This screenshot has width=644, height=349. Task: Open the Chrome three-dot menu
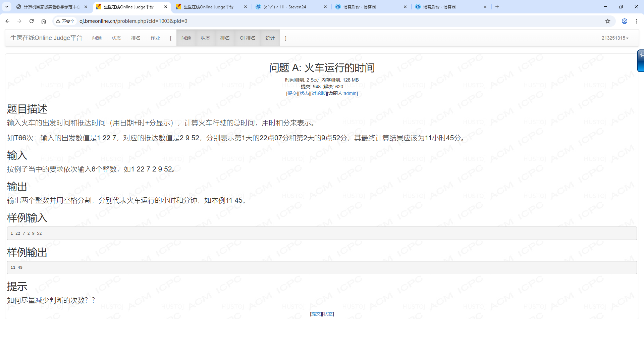(637, 21)
